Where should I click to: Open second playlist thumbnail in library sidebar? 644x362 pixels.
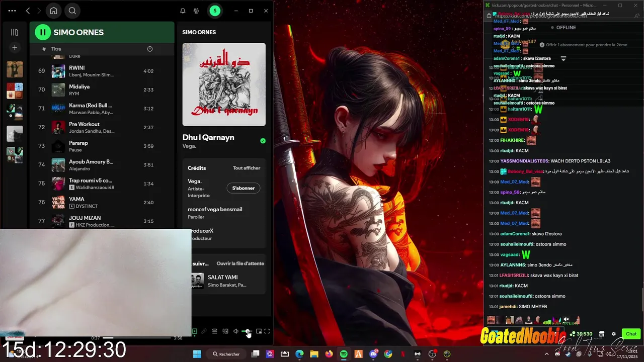coord(15,90)
